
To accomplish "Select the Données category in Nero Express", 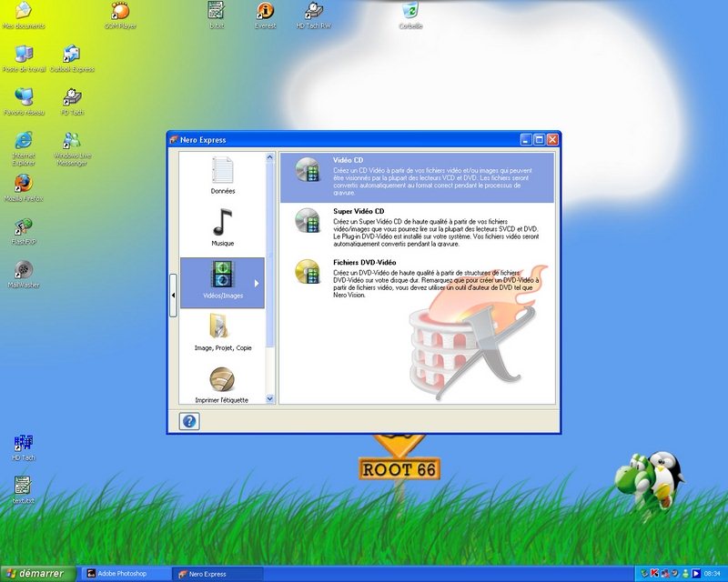I will pos(222,176).
